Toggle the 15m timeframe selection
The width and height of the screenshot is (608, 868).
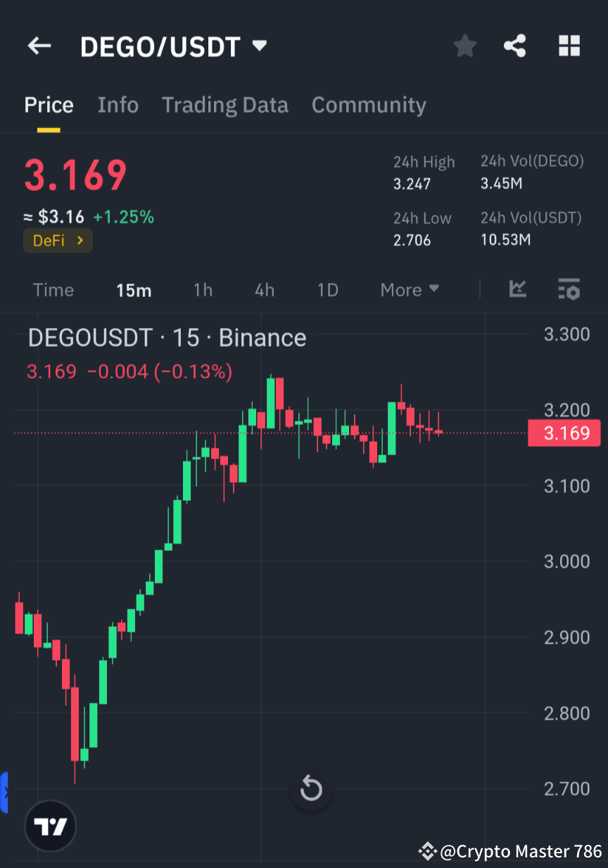[x=134, y=289]
